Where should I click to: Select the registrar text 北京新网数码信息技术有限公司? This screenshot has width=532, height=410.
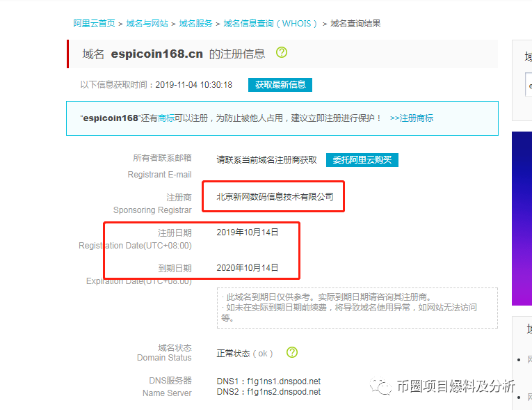(275, 197)
